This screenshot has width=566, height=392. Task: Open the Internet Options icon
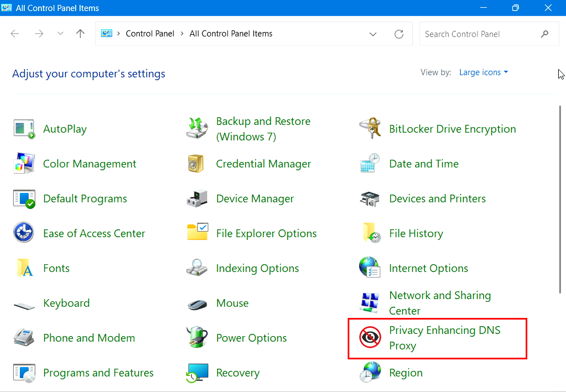(x=370, y=268)
